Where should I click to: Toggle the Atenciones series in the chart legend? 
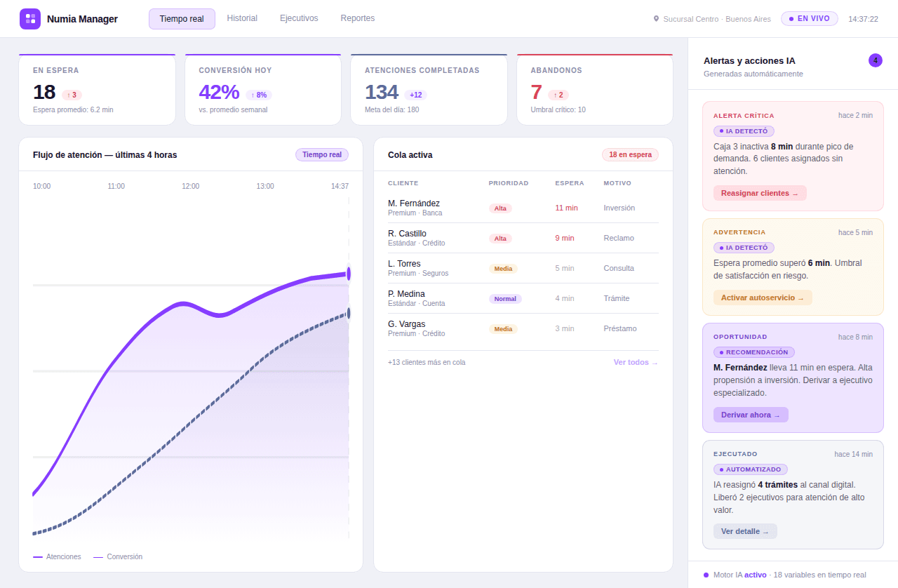(56, 556)
